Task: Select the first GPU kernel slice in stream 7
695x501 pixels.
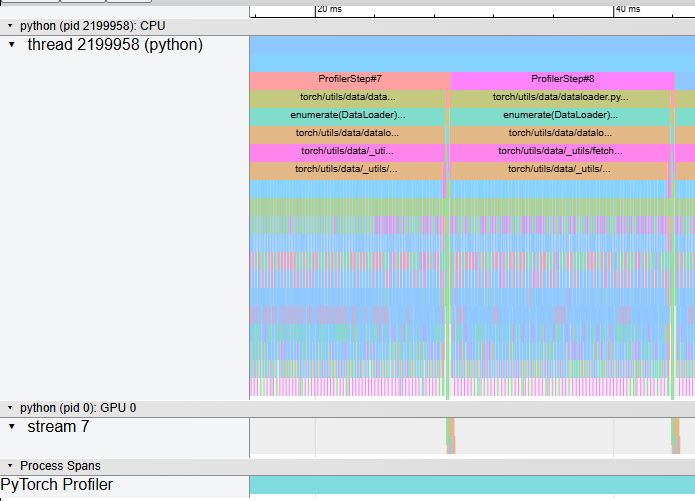Action: 449,436
